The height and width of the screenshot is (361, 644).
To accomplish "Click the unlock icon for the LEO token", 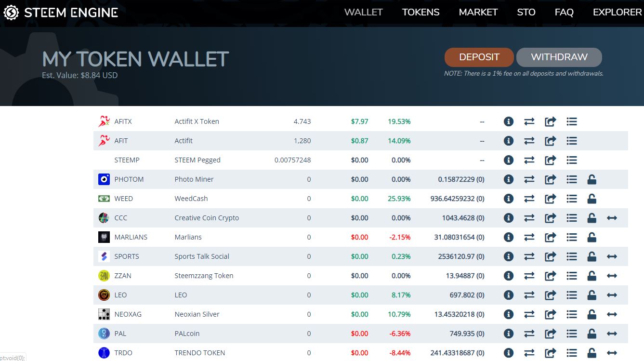I will point(592,295).
